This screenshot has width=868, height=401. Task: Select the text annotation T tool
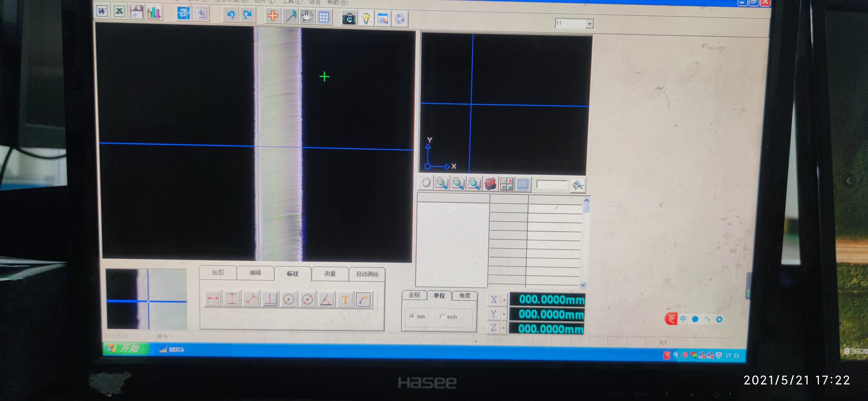(x=345, y=300)
